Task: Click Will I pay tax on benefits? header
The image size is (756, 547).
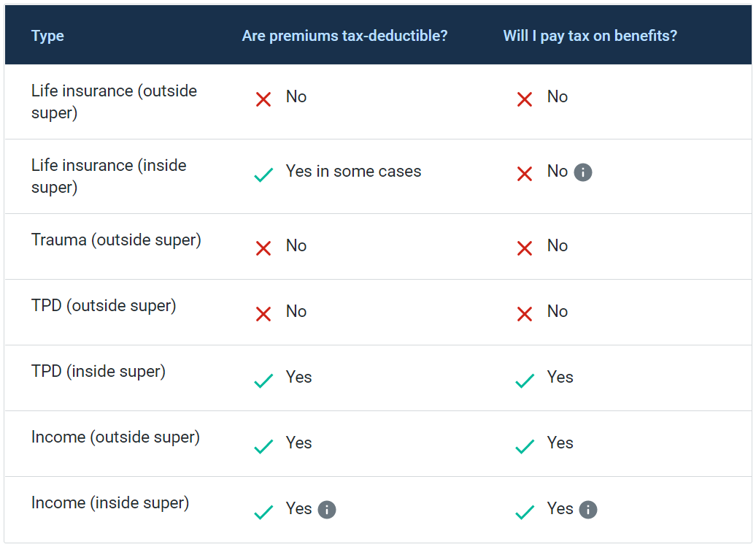Action: [590, 36]
